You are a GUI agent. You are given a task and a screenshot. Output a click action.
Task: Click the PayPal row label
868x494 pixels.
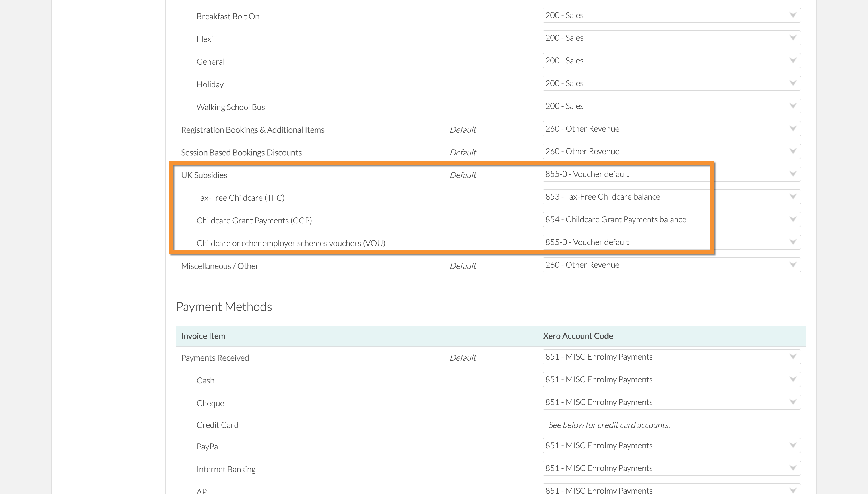[208, 447]
